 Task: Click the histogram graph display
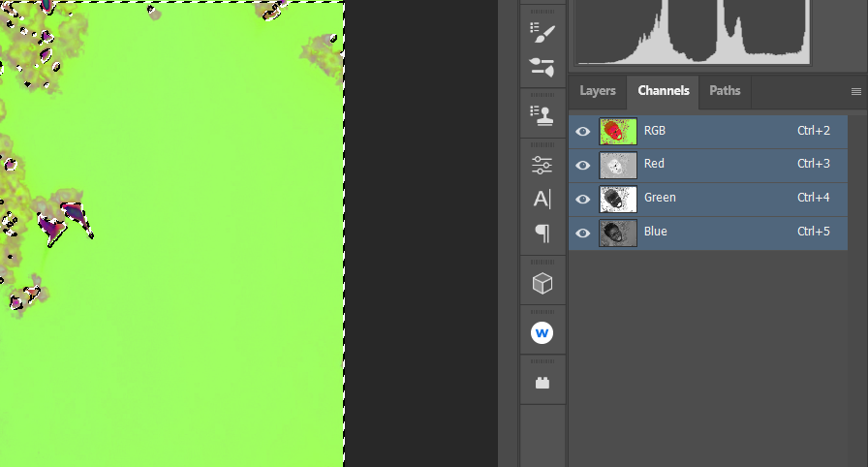click(693, 32)
